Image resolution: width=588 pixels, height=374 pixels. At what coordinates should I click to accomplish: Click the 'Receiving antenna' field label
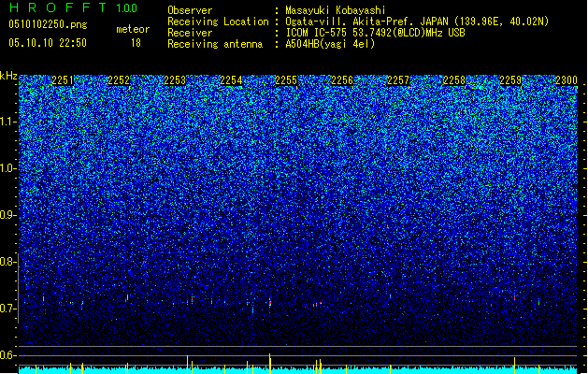pyautogui.click(x=215, y=44)
